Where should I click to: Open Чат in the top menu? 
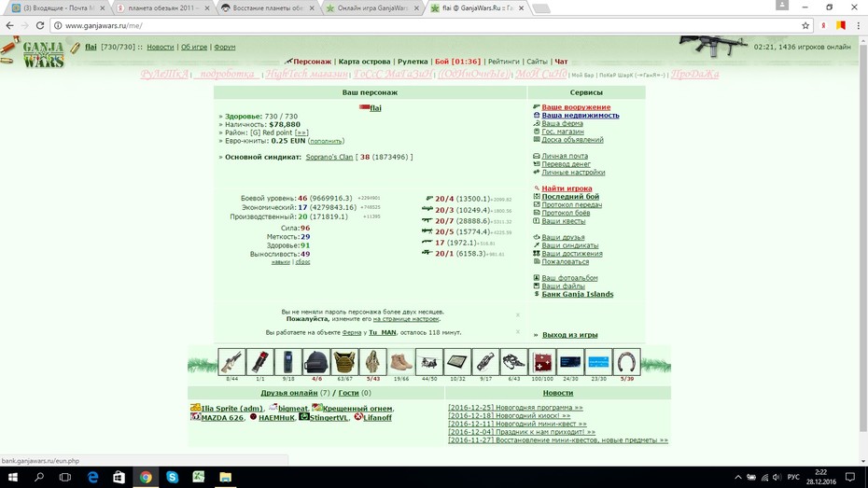point(561,62)
